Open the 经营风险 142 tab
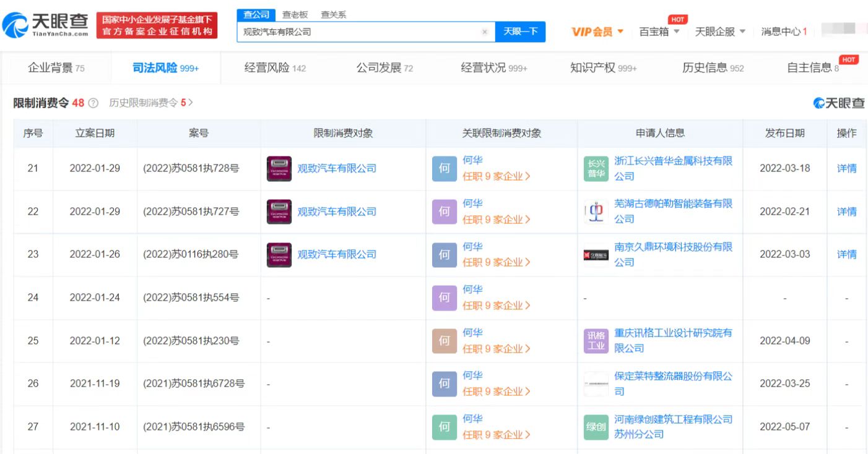The width and height of the screenshot is (868, 454). pos(276,68)
